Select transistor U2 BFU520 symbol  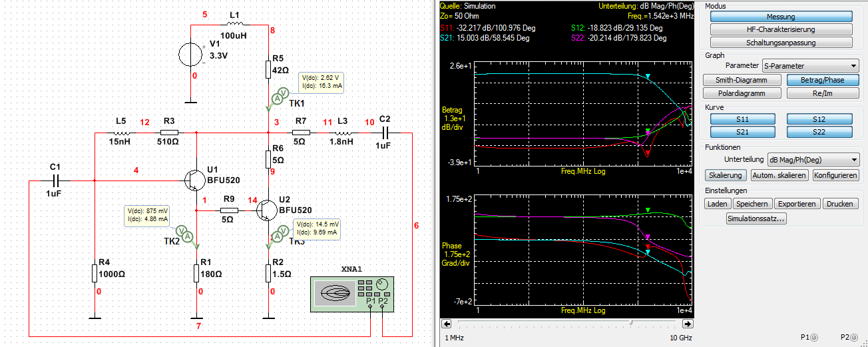(266, 210)
